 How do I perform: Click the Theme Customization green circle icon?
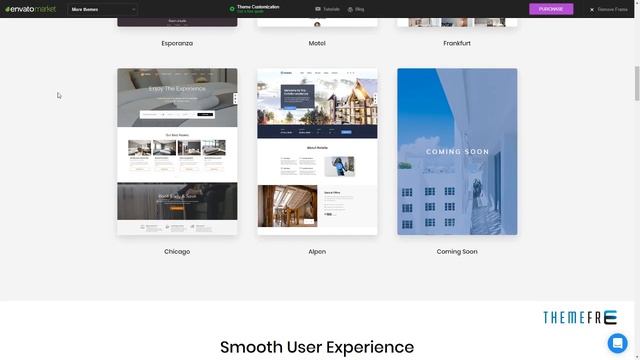pyautogui.click(x=232, y=9)
